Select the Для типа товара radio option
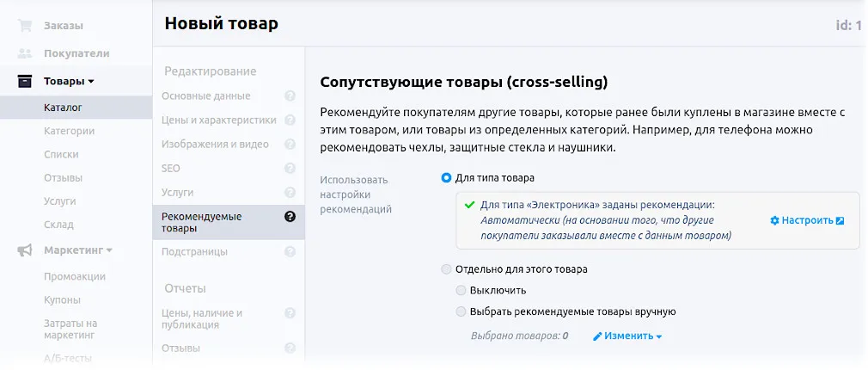This screenshot has height=370, width=868. coord(446,178)
